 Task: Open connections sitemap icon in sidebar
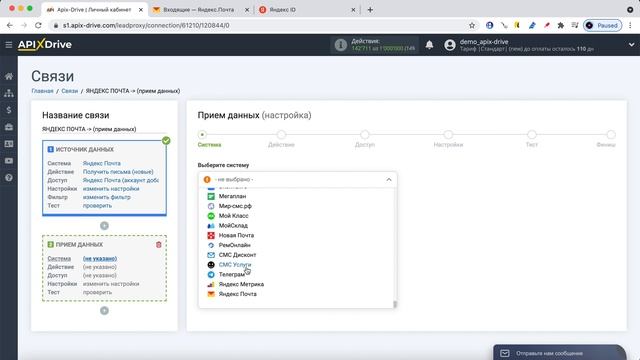[x=9, y=93]
